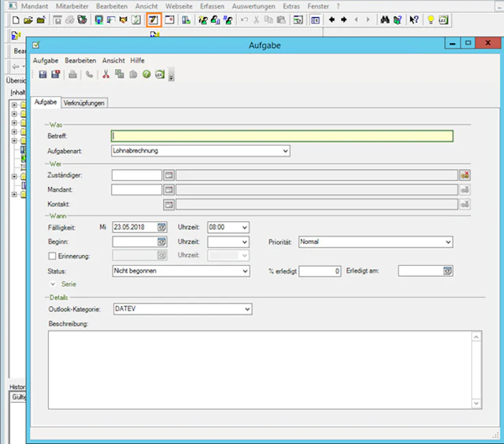Open the Ansicht menu in the Aufgabe window

pyautogui.click(x=114, y=60)
